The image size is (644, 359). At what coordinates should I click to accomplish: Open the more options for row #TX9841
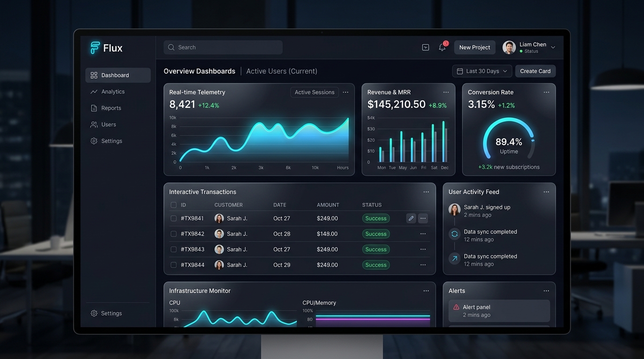423,218
